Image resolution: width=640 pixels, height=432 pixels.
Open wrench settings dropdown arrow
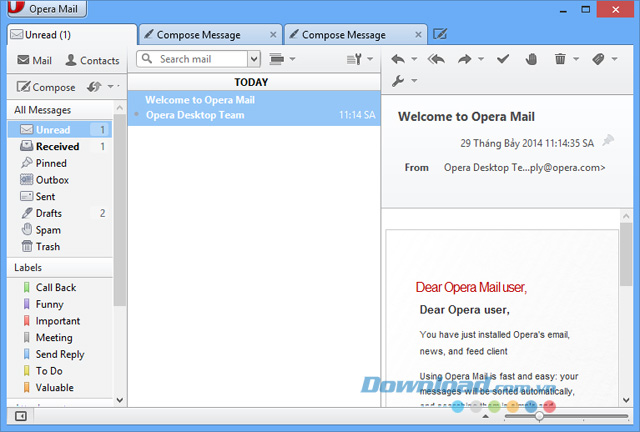tap(414, 80)
